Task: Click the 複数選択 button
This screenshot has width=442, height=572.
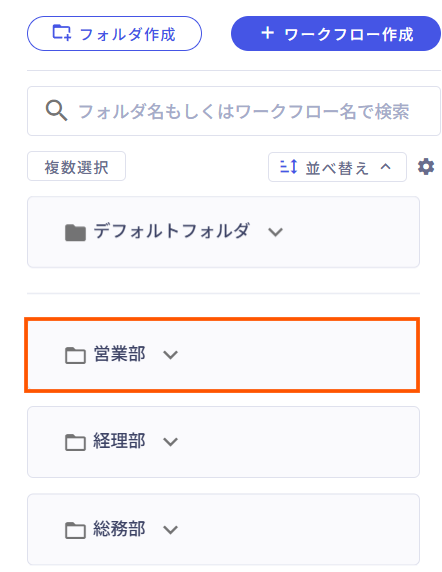Action: pyautogui.click(x=76, y=167)
